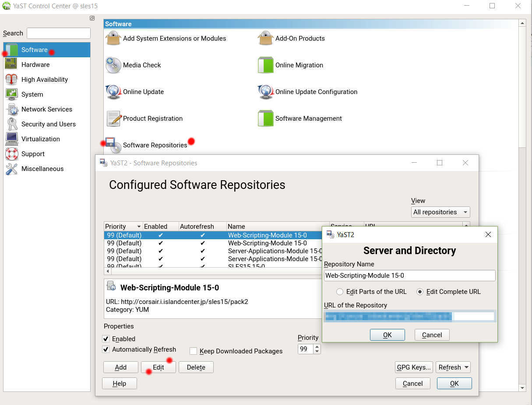Click the Autorefresh column header
This screenshot has height=405, width=532.
tap(202, 227)
